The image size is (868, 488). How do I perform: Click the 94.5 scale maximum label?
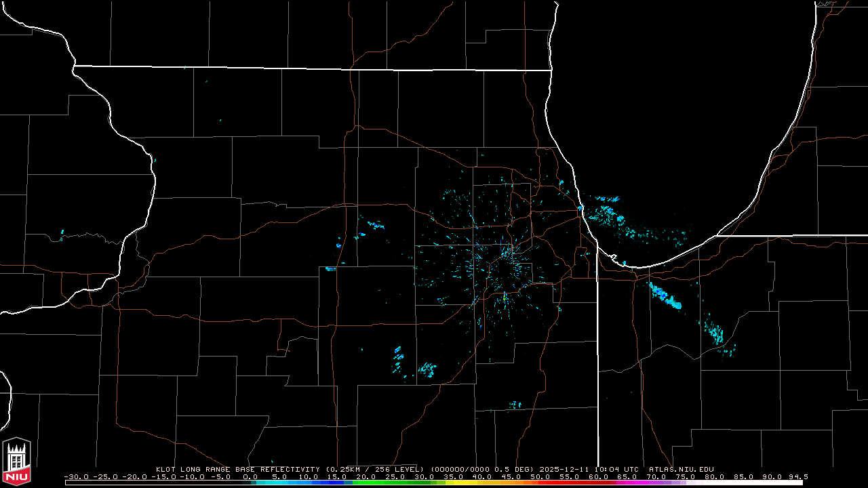[x=797, y=476]
